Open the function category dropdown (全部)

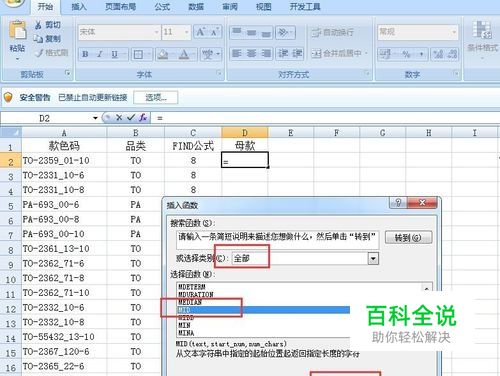[x=373, y=258]
